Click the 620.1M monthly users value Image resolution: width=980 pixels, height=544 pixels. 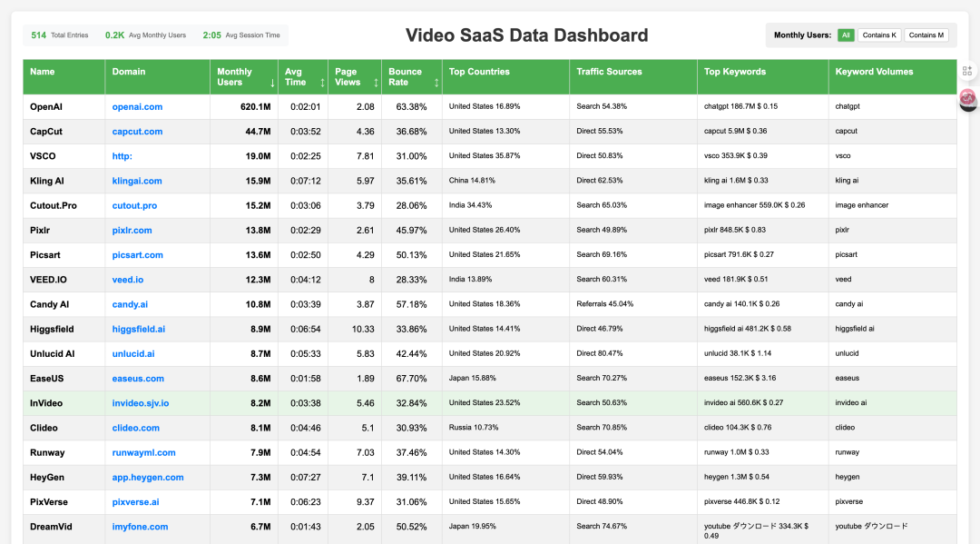(256, 107)
